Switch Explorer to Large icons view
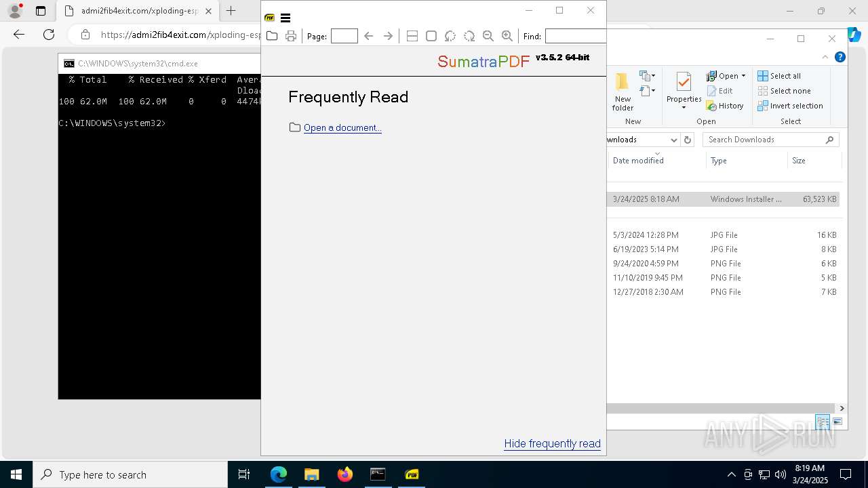Viewport: 868px width, 488px height. pos(837,422)
